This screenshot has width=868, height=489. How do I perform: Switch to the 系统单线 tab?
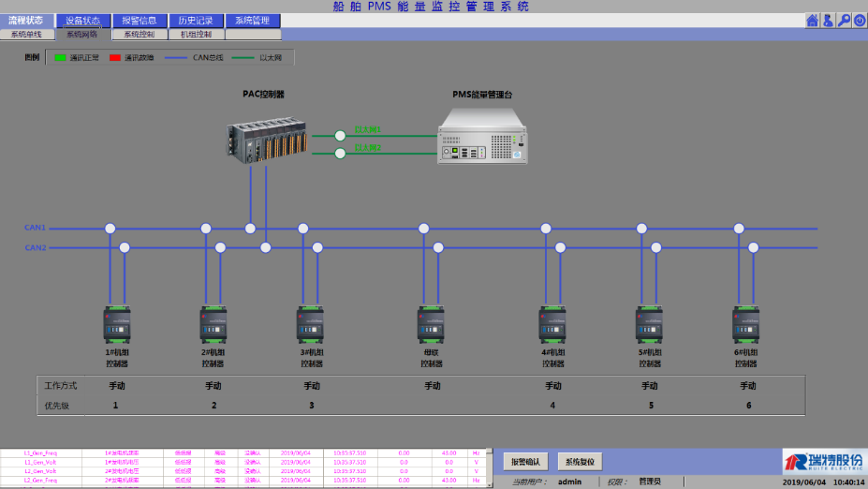click(x=27, y=35)
